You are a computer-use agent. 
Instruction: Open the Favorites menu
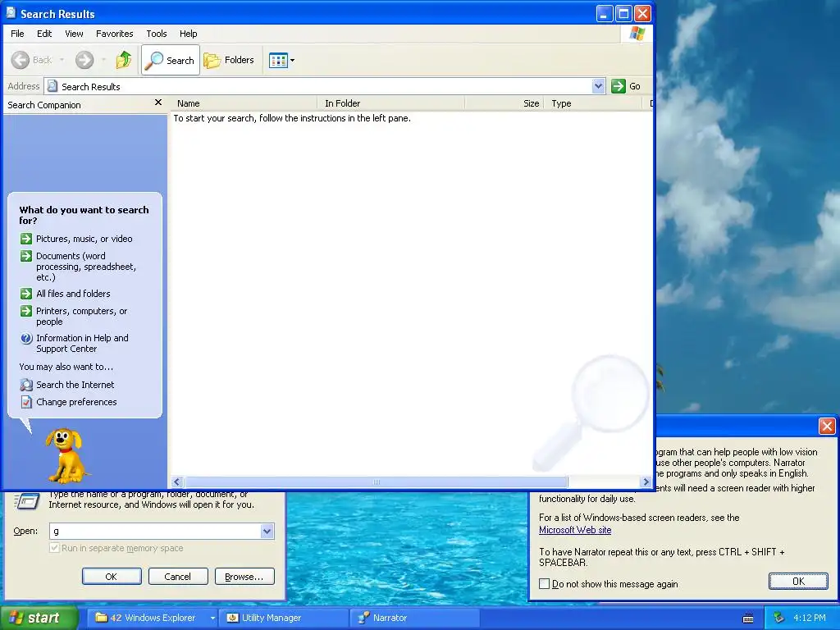point(115,33)
